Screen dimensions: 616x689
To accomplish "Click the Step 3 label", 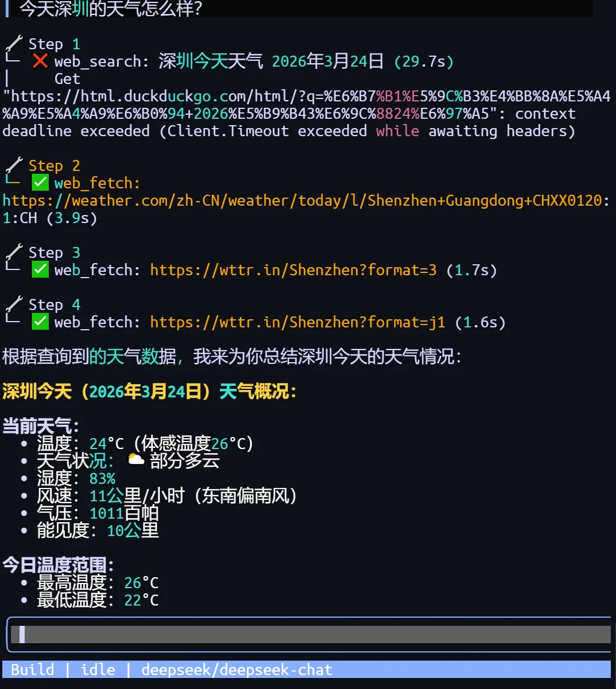I will [x=54, y=253].
